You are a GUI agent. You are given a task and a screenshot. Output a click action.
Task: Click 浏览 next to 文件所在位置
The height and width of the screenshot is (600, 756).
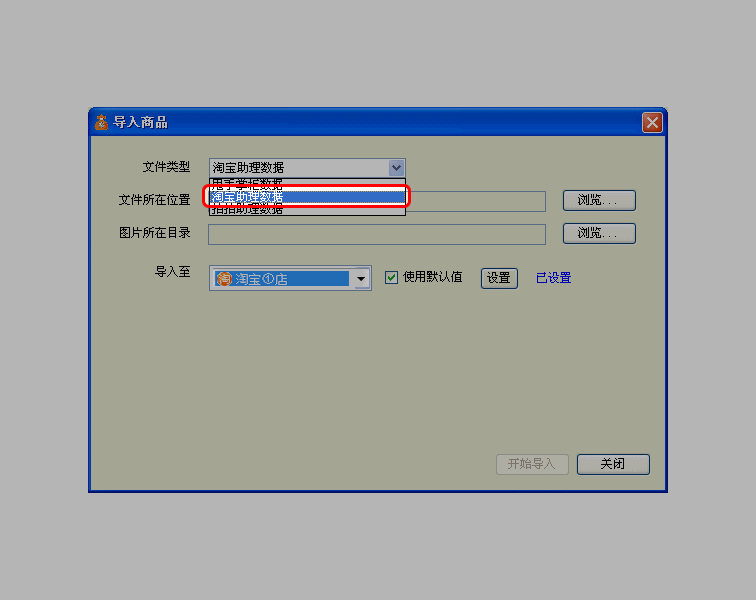(x=599, y=200)
